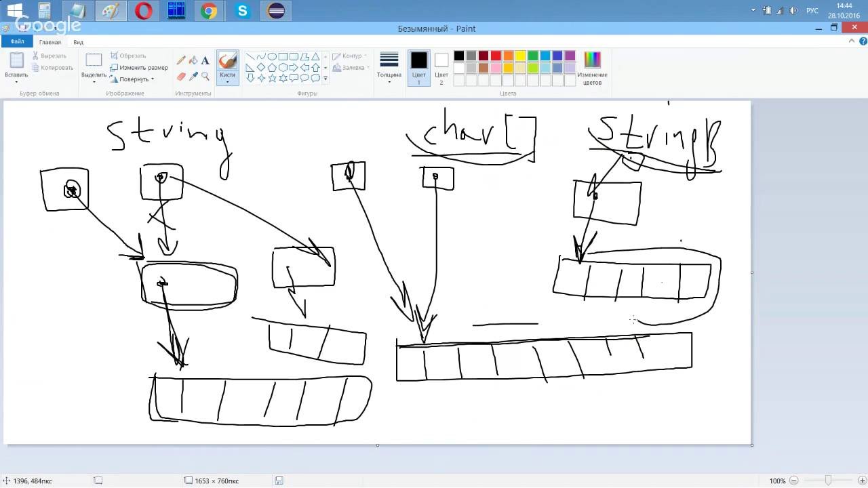
Task: Click the Вставить clipboard icon
Action: (x=16, y=60)
